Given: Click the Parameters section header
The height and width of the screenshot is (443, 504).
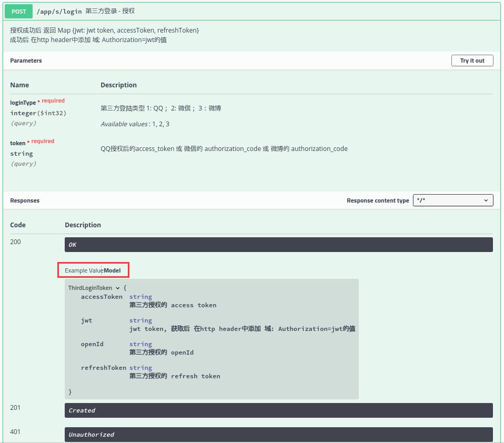Looking at the screenshot, I should click(26, 61).
